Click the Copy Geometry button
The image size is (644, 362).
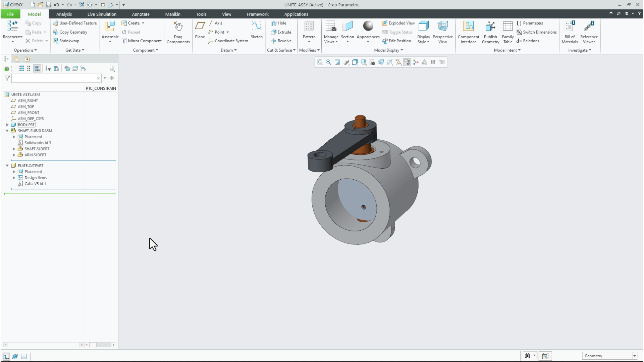70,32
